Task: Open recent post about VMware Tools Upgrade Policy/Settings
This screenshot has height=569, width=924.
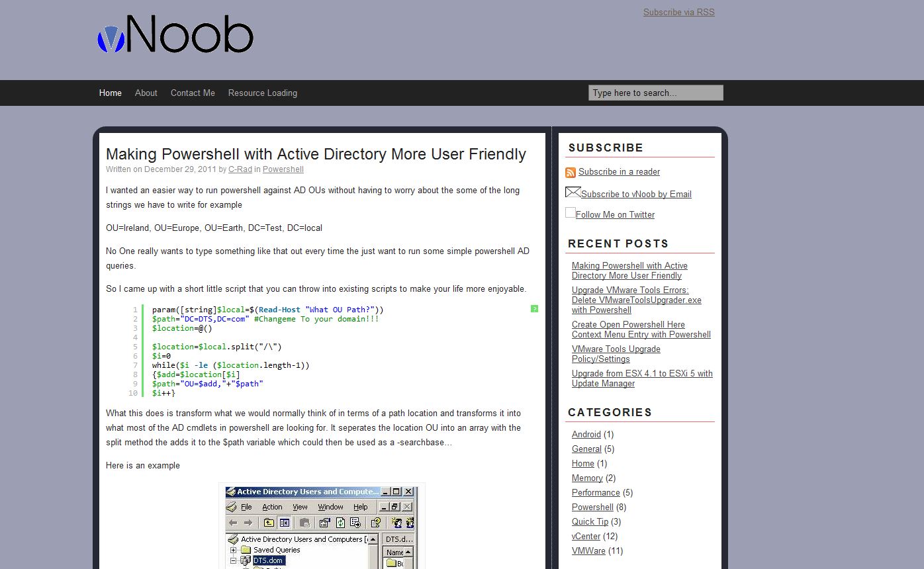Action: coord(616,354)
